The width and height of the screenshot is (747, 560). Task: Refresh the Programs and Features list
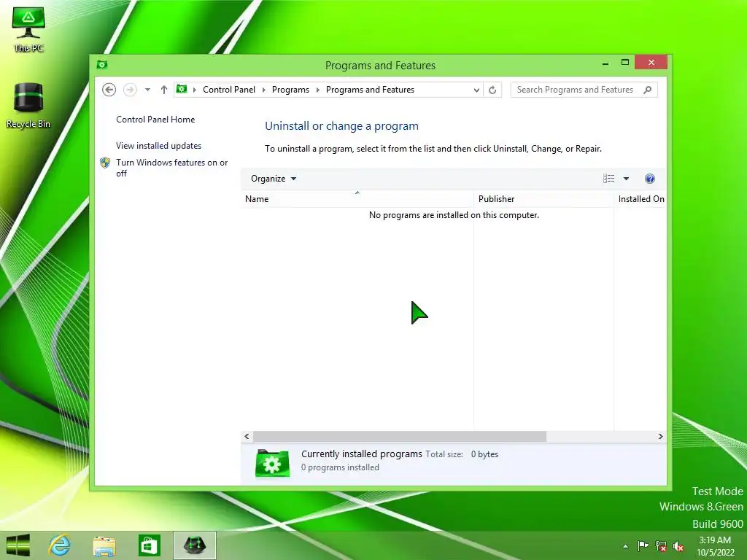click(492, 90)
